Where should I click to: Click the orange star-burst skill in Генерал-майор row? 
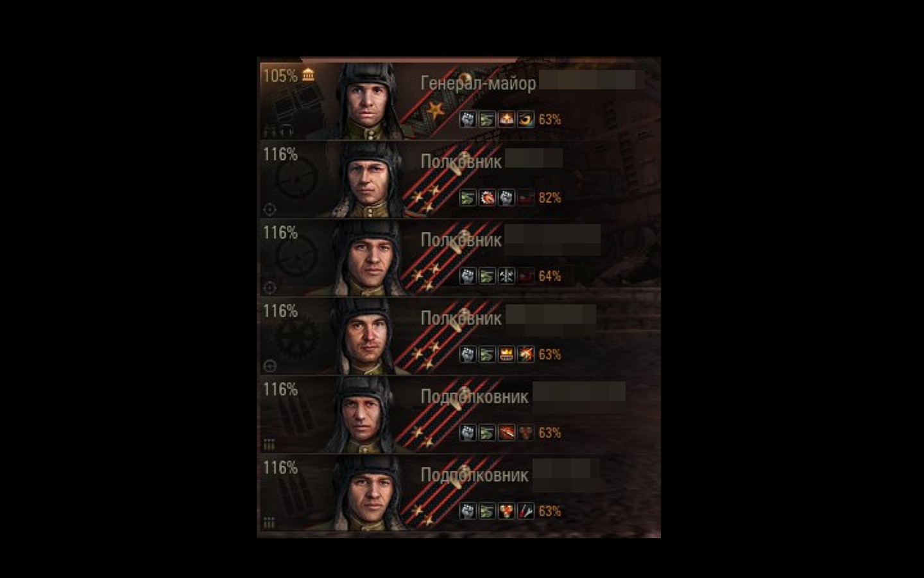click(506, 119)
